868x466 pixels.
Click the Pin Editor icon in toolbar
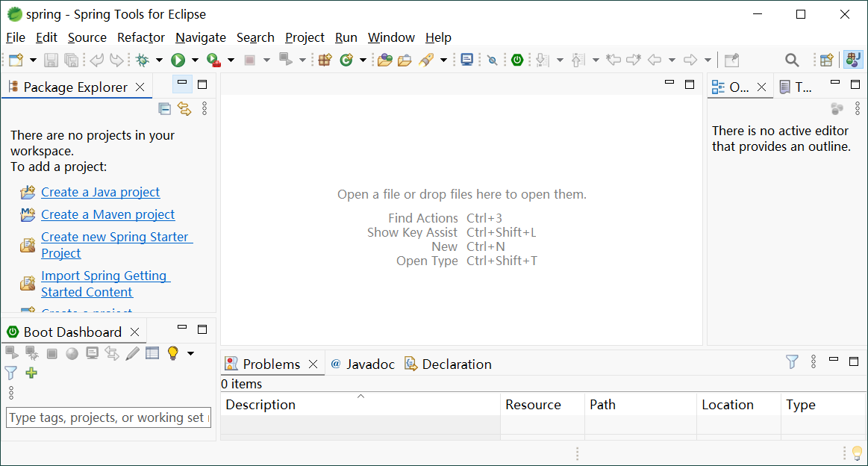tap(732, 60)
